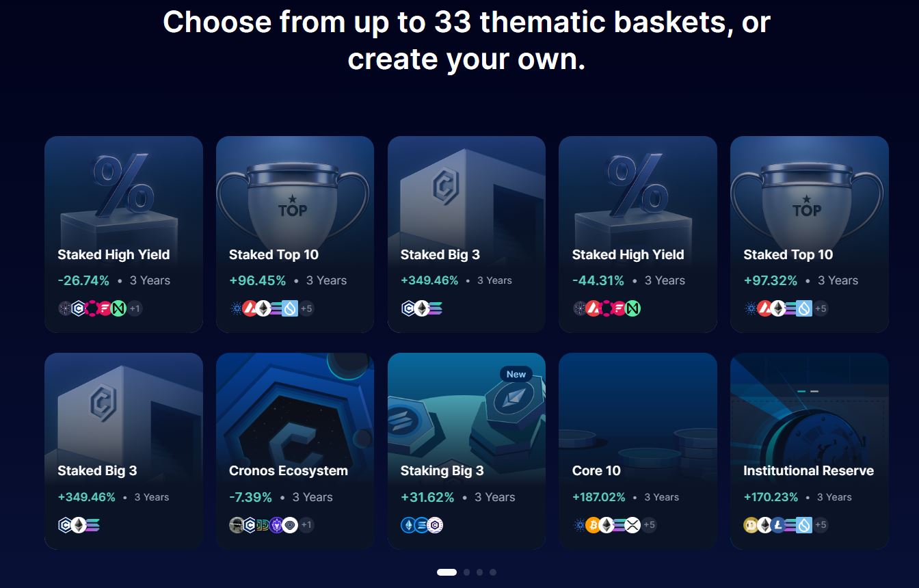Click the Cardano icon in Core 10

(x=580, y=525)
